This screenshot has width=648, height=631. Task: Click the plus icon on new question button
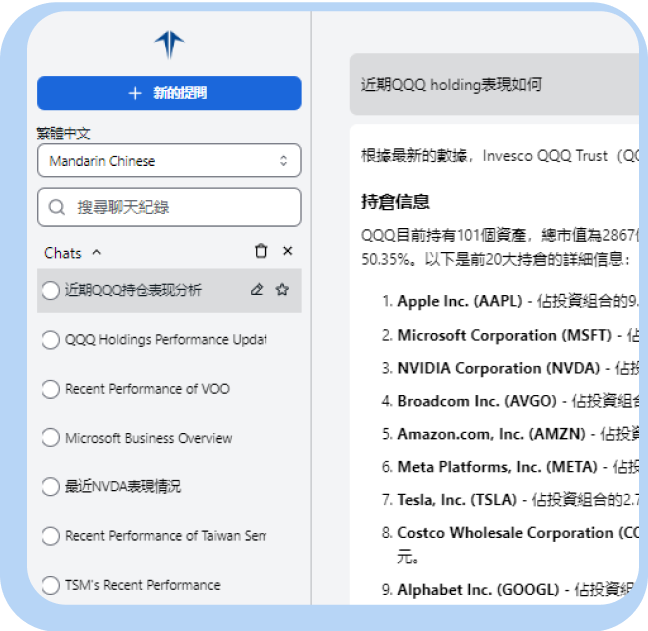click(x=135, y=93)
